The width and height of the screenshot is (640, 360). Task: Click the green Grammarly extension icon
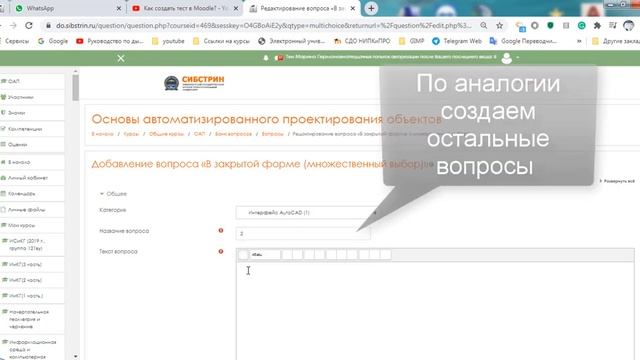tap(582, 25)
